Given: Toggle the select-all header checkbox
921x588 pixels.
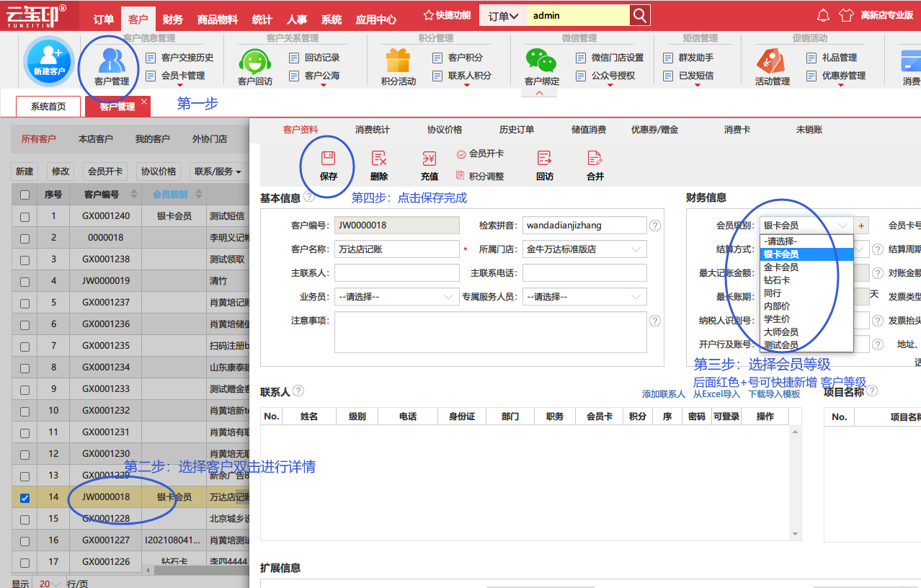Looking at the screenshot, I should [25, 195].
